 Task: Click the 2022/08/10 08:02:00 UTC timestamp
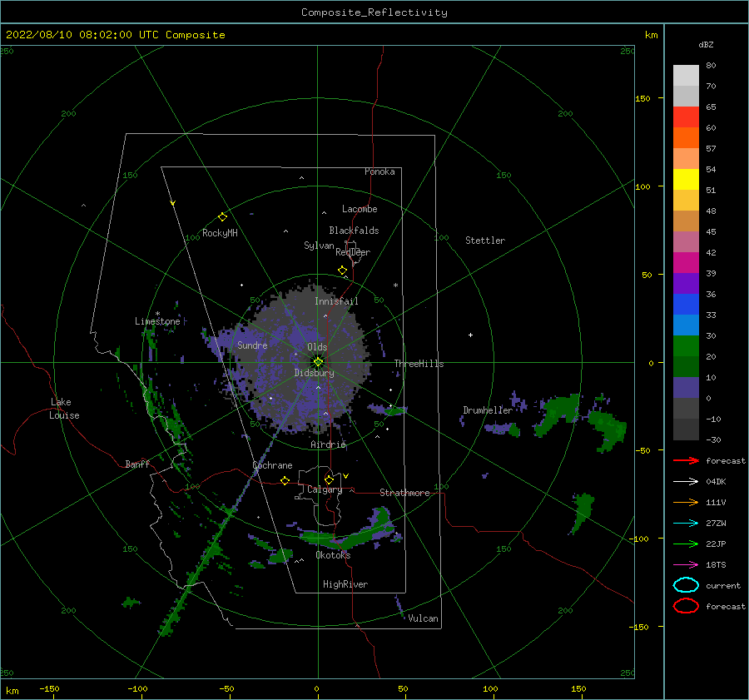[82, 35]
